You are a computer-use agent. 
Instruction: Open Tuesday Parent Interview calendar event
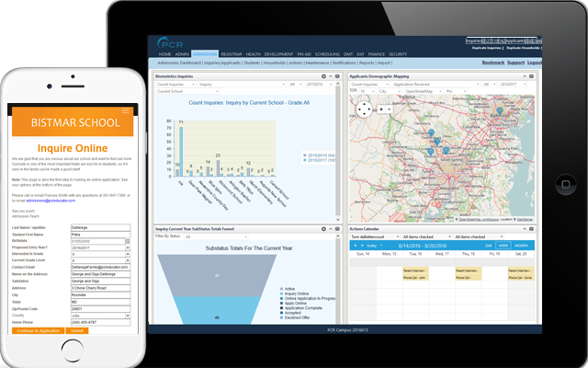pyautogui.click(x=415, y=270)
